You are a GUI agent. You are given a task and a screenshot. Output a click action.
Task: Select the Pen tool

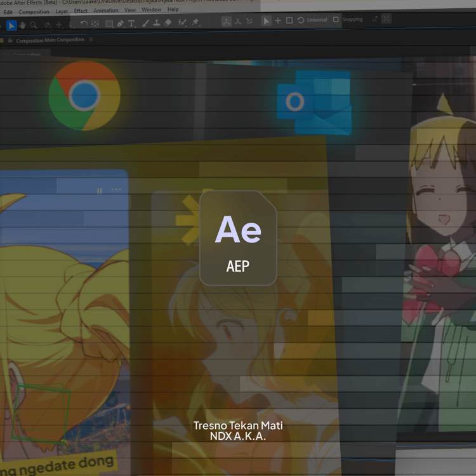coord(120,23)
